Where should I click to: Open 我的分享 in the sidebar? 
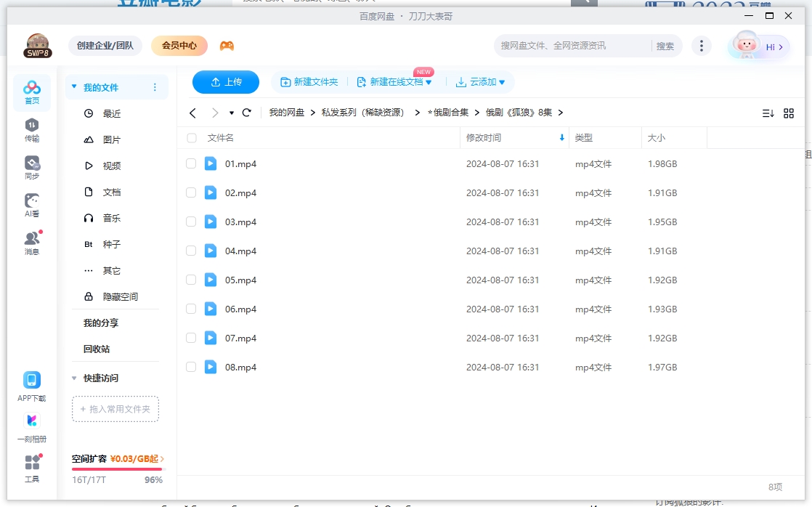(x=101, y=323)
